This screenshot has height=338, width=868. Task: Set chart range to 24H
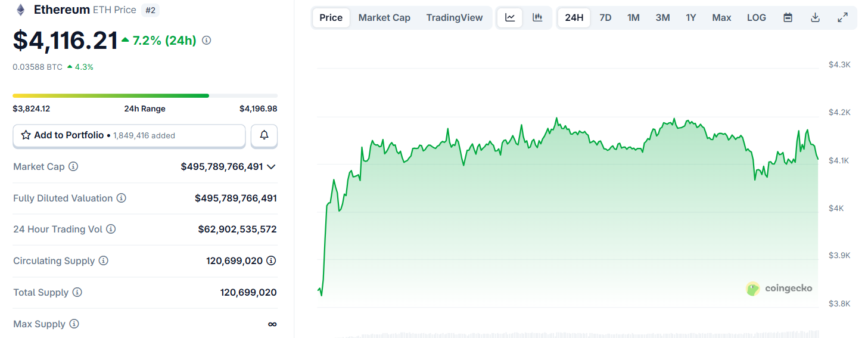pyautogui.click(x=574, y=18)
